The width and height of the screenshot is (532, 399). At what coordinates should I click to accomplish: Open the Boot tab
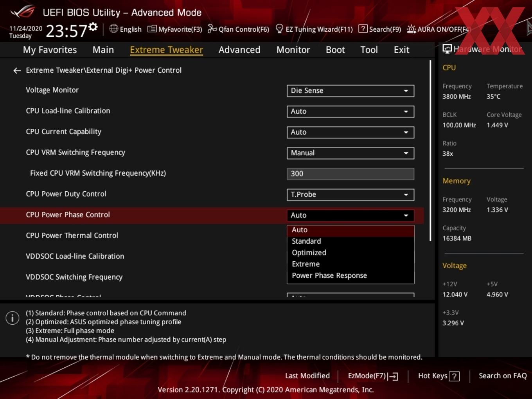(335, 50)
